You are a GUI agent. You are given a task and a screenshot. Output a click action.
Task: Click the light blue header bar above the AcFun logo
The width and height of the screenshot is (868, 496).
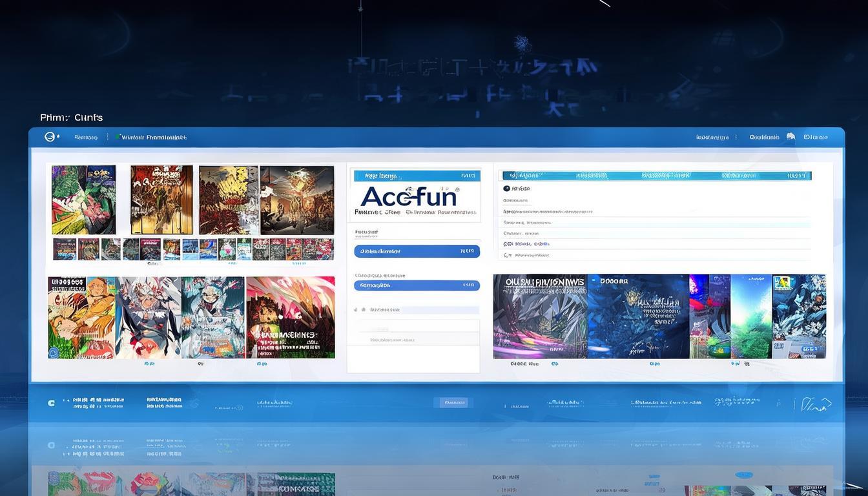click(417, 176)
